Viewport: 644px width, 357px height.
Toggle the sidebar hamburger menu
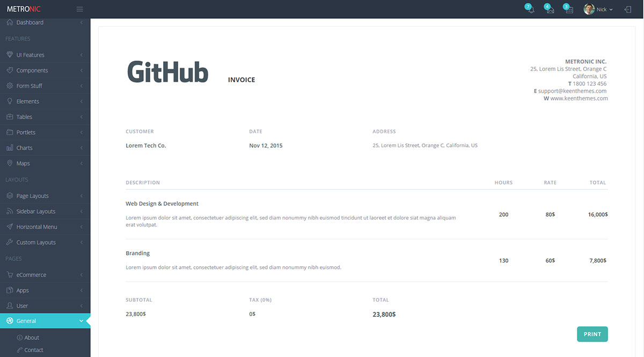pos(80,9)
